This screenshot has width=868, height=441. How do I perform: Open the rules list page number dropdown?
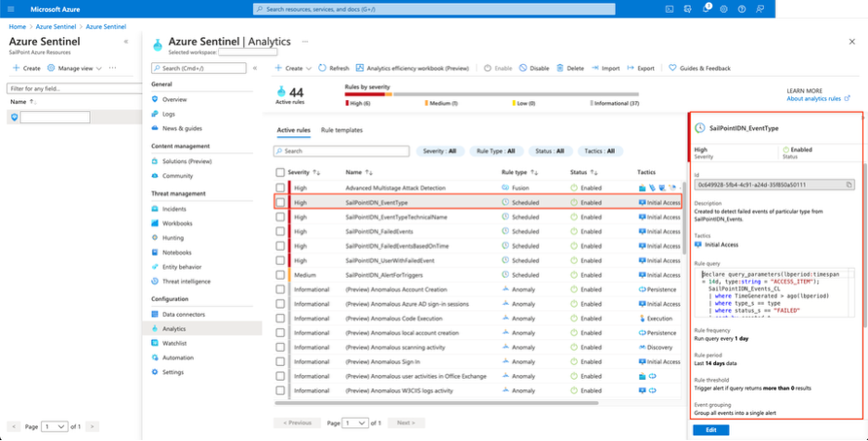355,422
